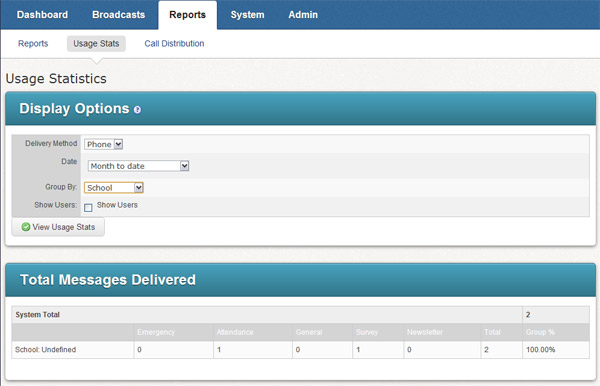Switch to the Dashboard tab
Screen dimensions: 600x386
coord(42,15)
